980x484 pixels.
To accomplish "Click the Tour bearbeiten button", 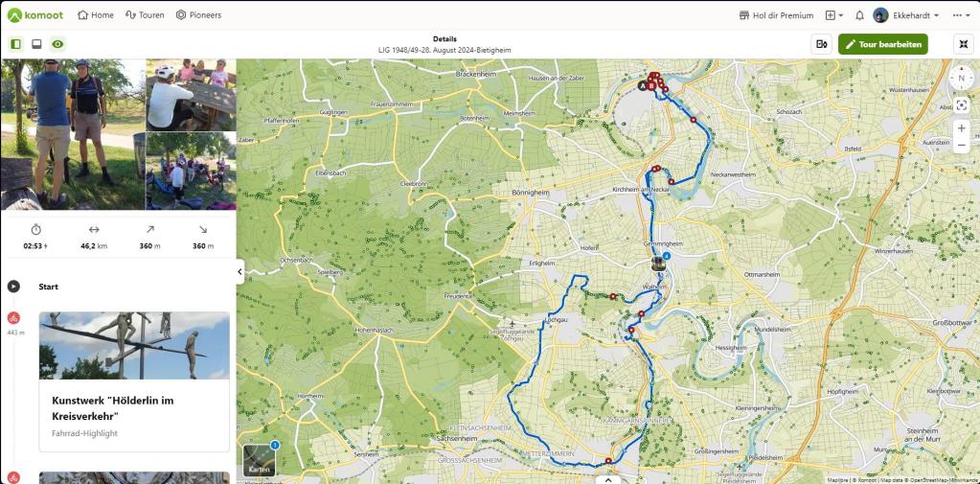I will click(x=883, y=44).
